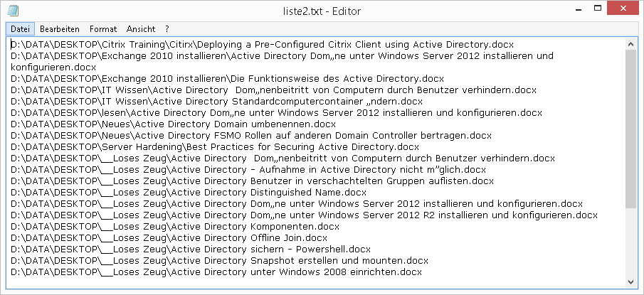Maximize the Editor window

(x=593, y=9)
